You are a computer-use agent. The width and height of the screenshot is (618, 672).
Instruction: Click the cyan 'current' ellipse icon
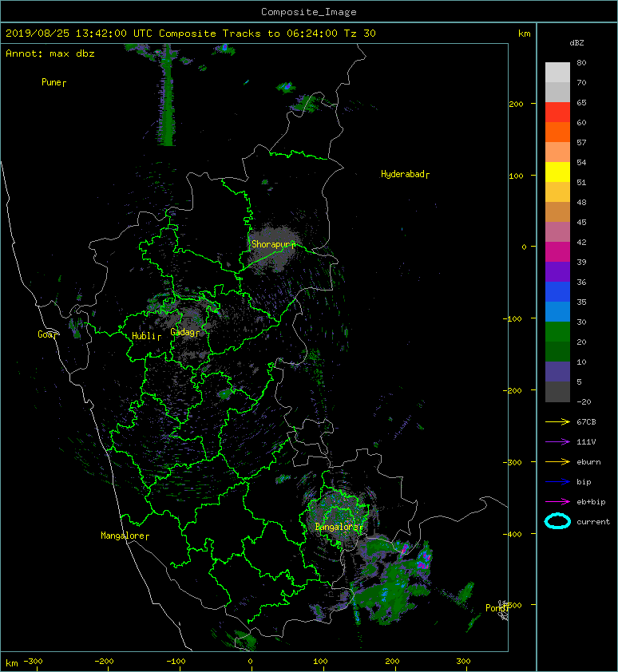tap(557, 522)
